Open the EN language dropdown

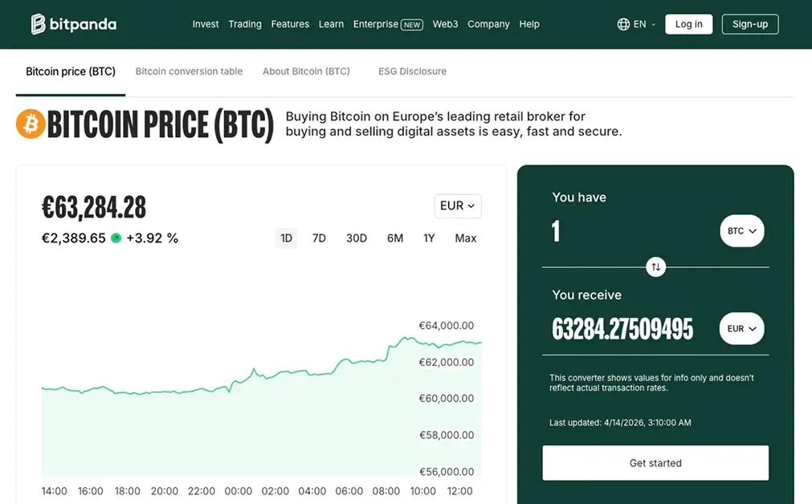click(639, 23)
